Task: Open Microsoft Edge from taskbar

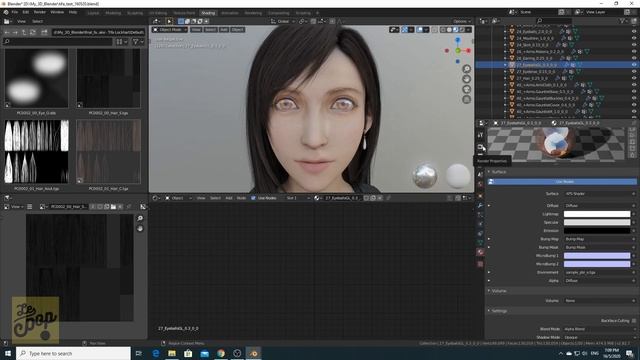Action: tap(156, 353)
